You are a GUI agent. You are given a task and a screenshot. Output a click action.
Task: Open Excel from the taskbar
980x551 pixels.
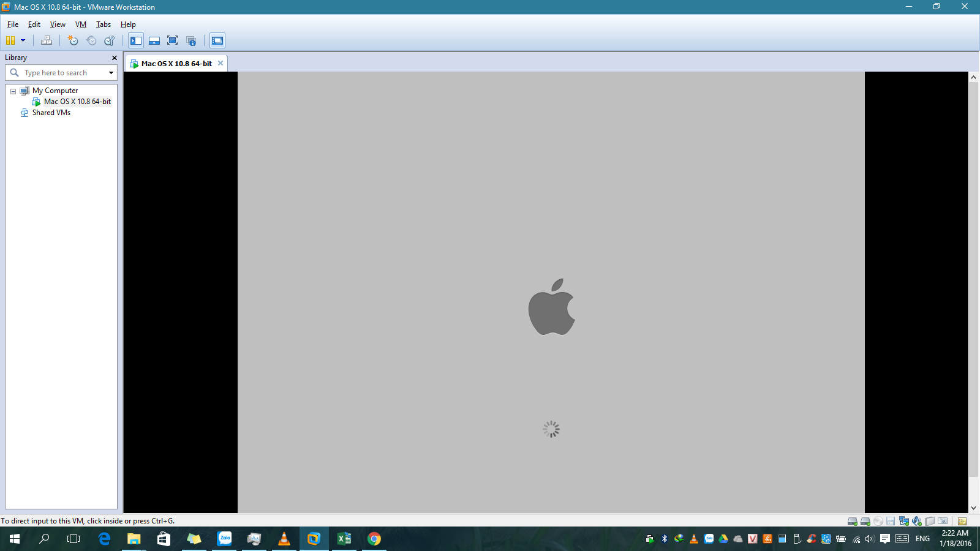click(344, 539)
